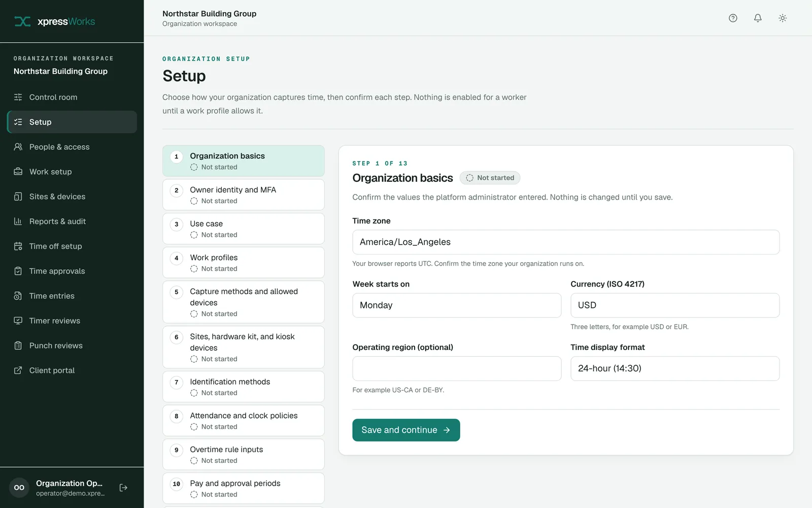Select step 8 Attendance and clock policies

(x=244, y=421)
